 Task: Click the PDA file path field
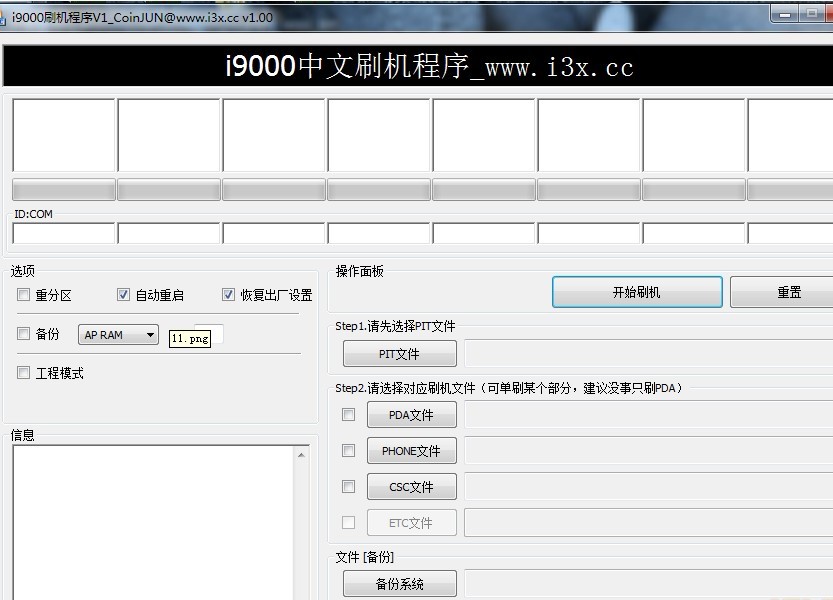pyautogui.click(x=649, y=415)
